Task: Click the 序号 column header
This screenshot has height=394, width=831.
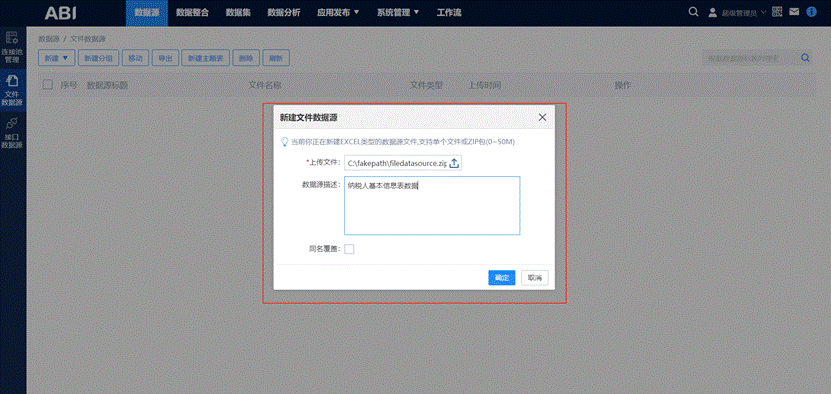Action: 69,85
